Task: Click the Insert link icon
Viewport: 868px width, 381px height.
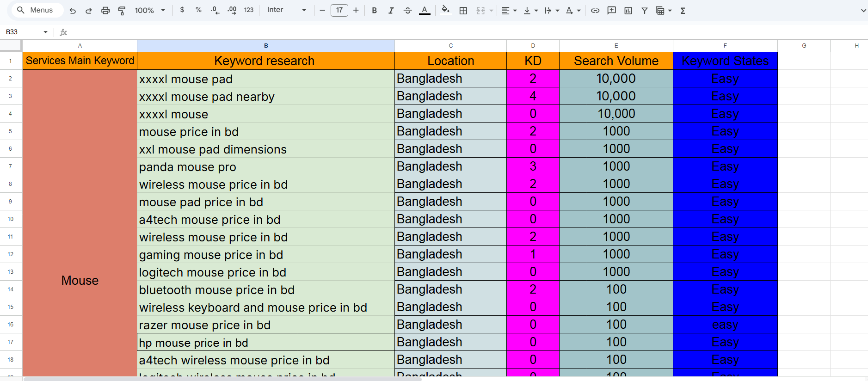Action: click(595, 11)
